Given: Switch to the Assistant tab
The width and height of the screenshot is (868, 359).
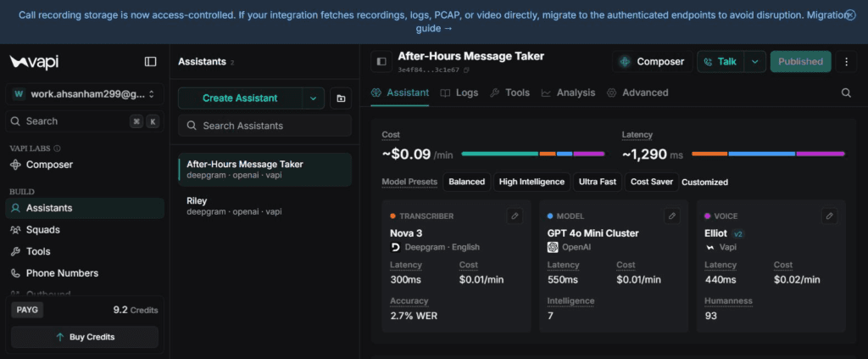Looking at the screenshot, I should (x=400, y=93).
